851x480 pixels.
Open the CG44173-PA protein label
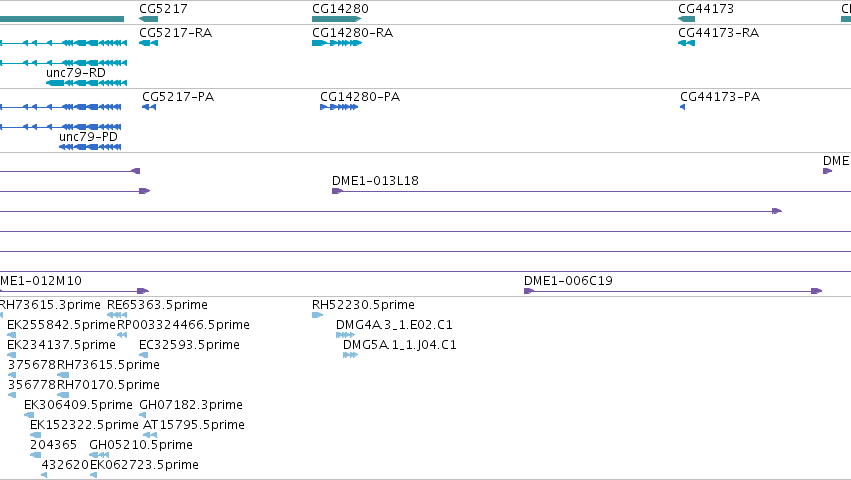coord(720,97)
